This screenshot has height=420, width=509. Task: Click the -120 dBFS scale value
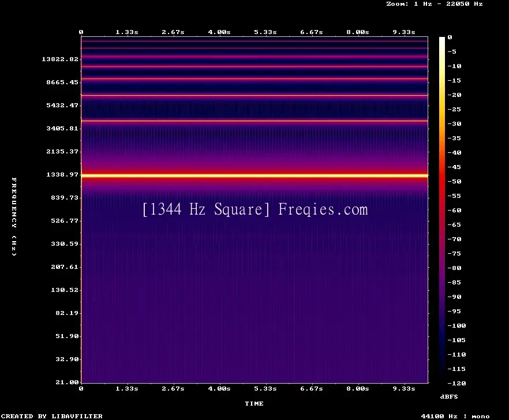click(456, 383)
